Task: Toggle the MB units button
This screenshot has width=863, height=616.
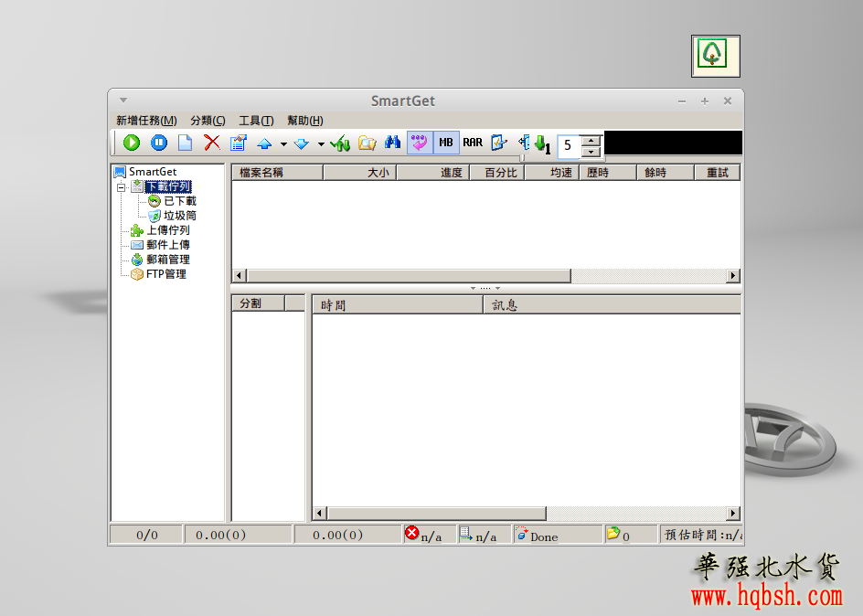Action: click(446, 143)
